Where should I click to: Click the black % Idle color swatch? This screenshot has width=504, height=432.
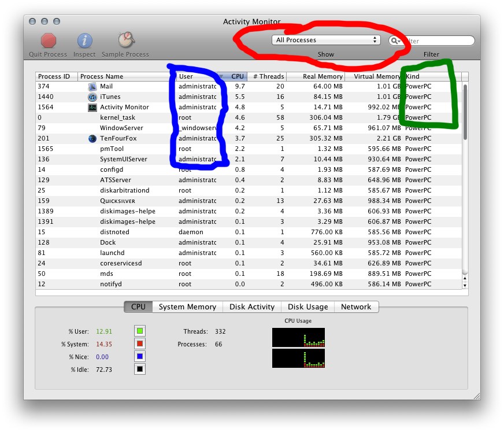[140, 370]
